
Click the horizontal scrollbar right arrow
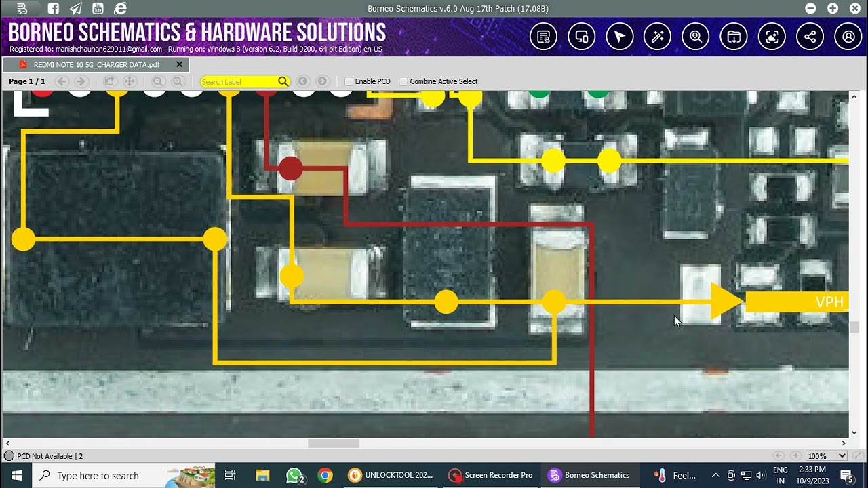844,443
